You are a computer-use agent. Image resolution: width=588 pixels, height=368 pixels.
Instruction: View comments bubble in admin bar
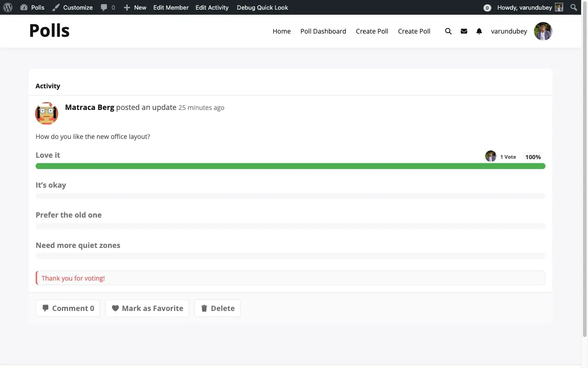click(108, 7)
